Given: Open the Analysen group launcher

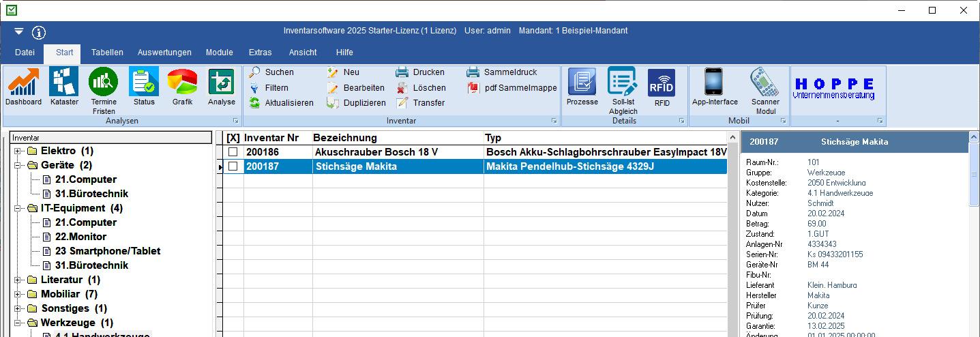Looking at the screenshot, I should pyautogui.click(x=236, y=121).
